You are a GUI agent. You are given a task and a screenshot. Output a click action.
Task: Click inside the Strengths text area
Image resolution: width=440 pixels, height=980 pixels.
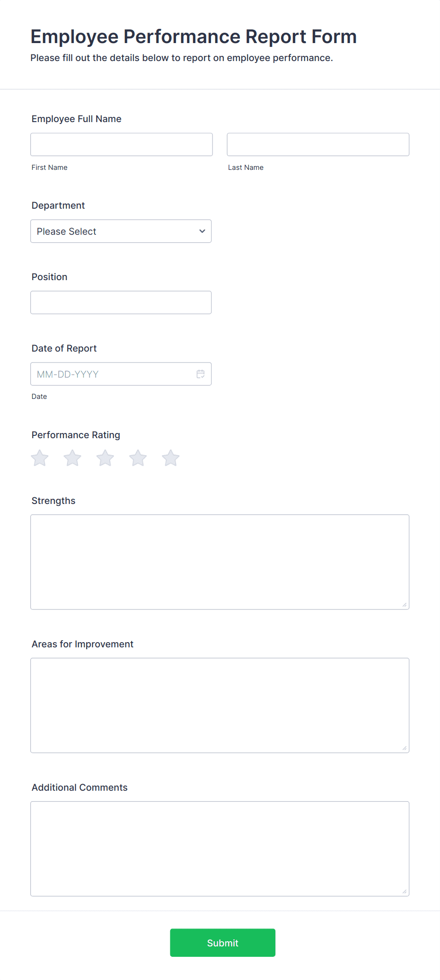(x=220, y=562)
